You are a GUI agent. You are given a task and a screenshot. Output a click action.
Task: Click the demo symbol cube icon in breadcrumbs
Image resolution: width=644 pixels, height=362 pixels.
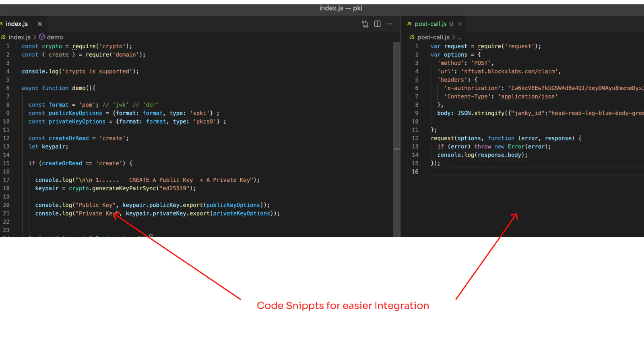click(x=42, y=37)
